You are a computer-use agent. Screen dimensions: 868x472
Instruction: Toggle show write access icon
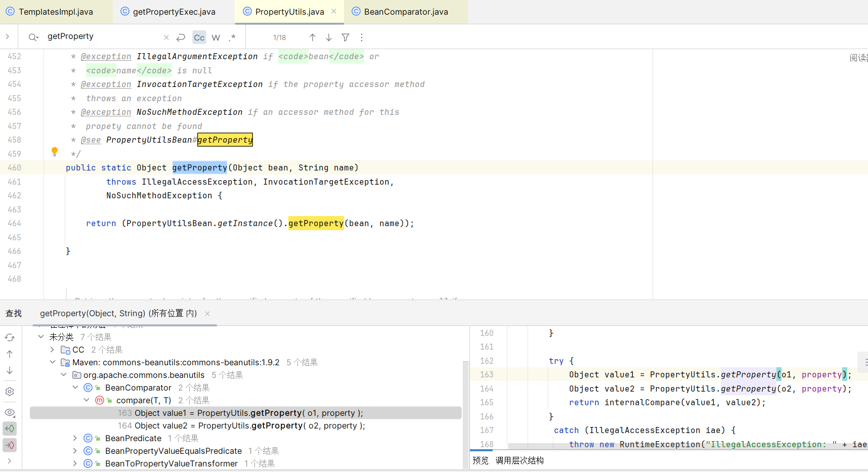[10, 445]
